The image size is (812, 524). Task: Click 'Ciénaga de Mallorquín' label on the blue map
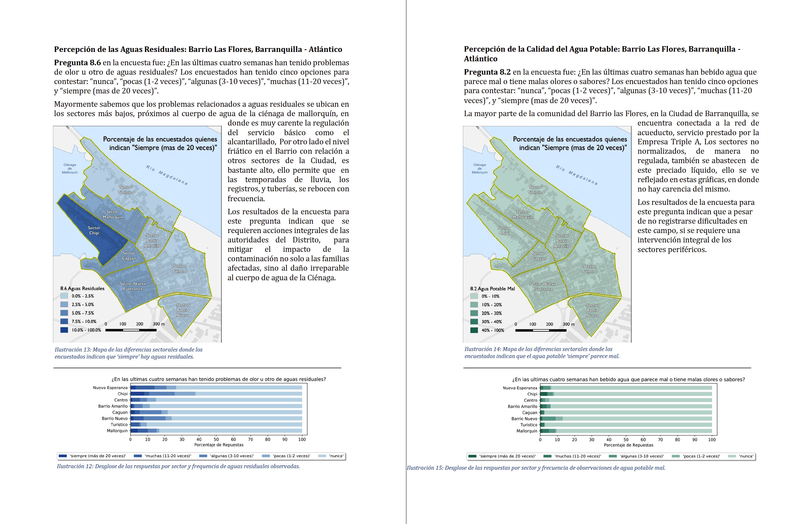point(70,168)
